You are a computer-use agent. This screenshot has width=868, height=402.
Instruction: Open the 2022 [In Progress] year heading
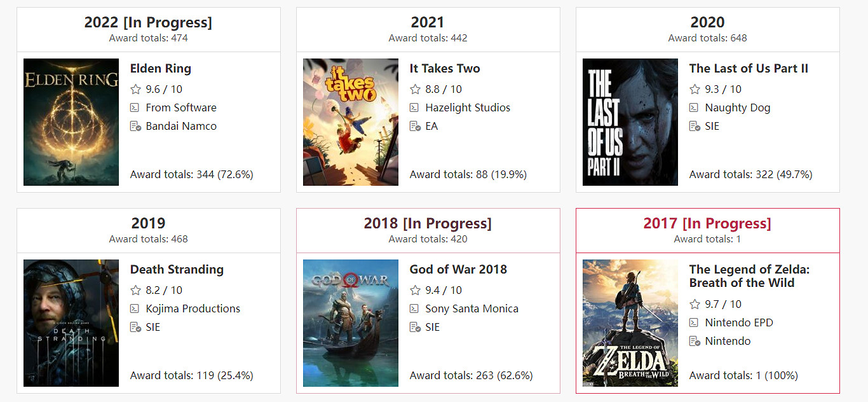tap(148, 22)
